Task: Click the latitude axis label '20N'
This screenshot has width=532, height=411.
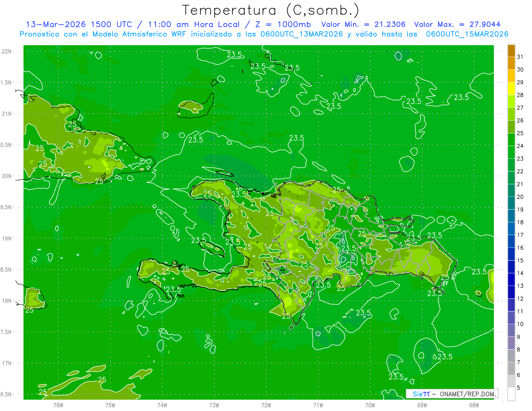Action: (x=7, y=176)
